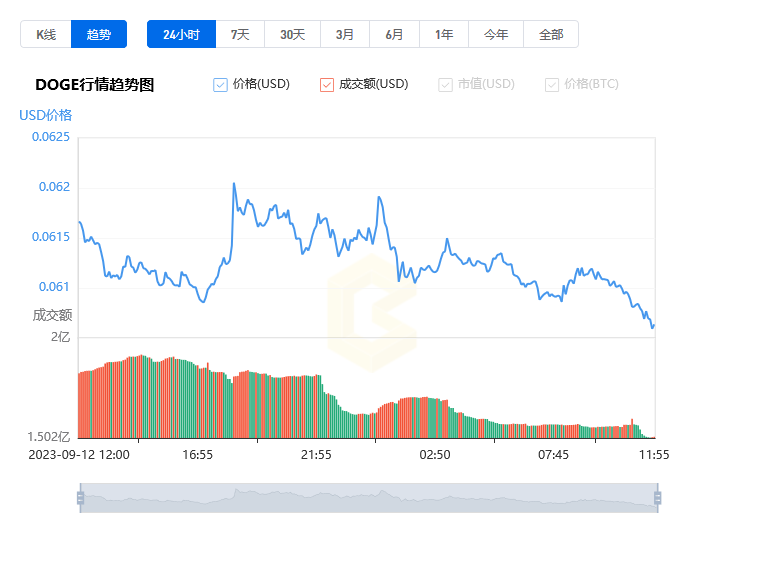Select the 24小时 time range
The image size is (780, 563).
(x=182, y=34)
